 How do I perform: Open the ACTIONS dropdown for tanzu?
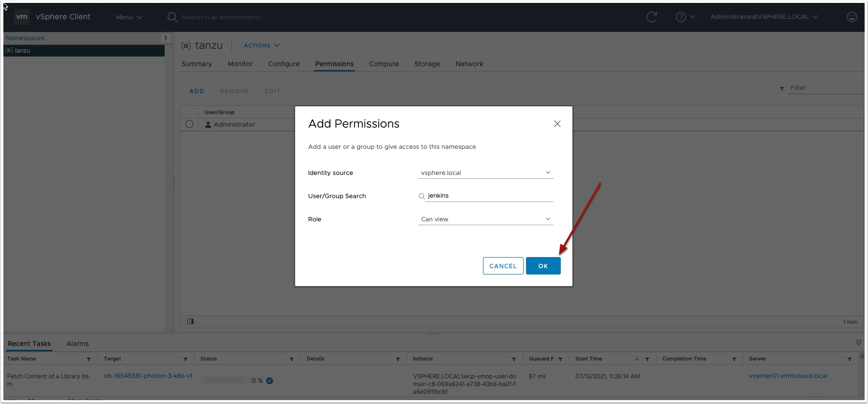tap(261, 45)
